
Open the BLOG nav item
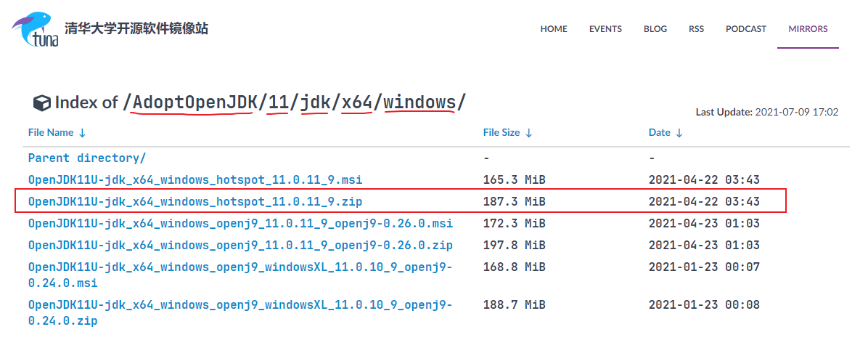pos(655,29)
